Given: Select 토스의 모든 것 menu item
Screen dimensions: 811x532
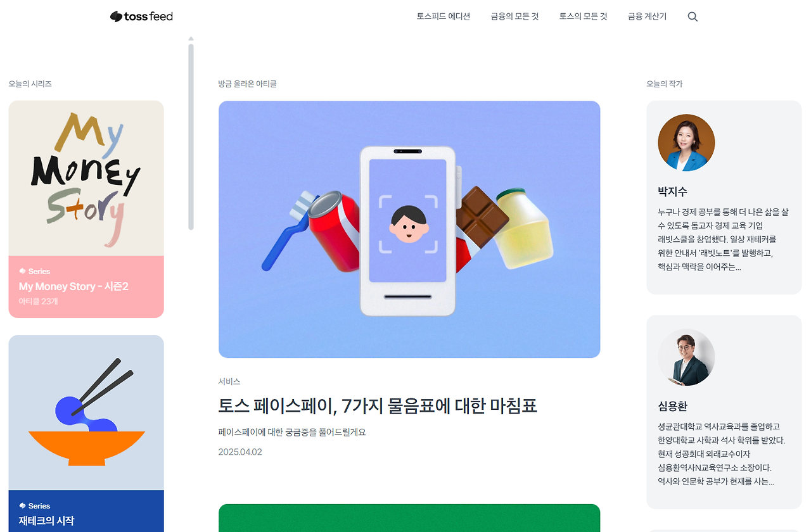Looking at the screenshot, I should tap(583, 16).
